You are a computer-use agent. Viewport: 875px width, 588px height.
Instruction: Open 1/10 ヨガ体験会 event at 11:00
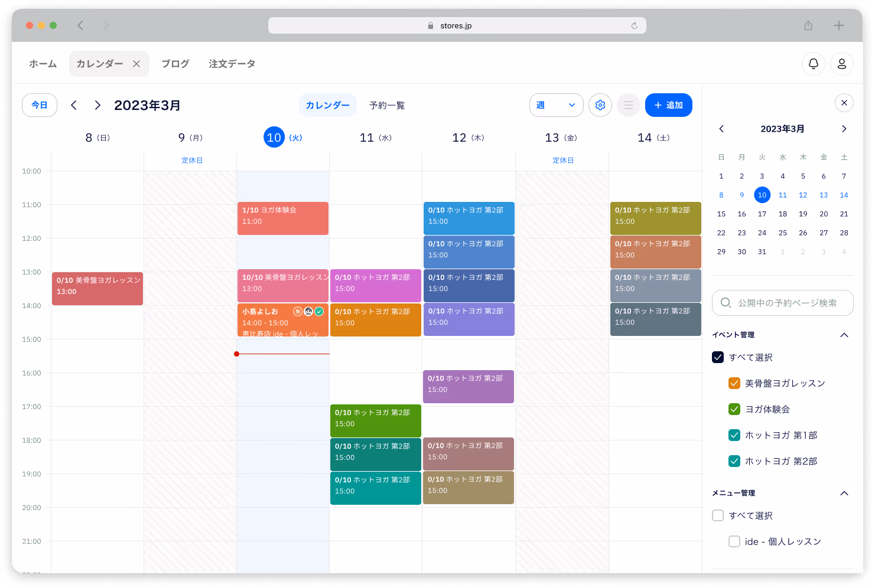click(283, 218)
